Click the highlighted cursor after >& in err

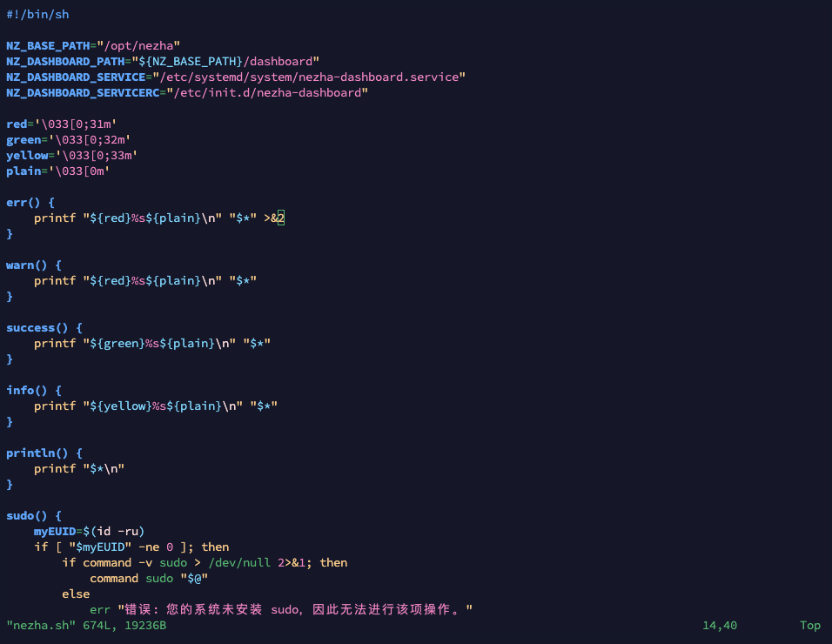tap(281, 218)
